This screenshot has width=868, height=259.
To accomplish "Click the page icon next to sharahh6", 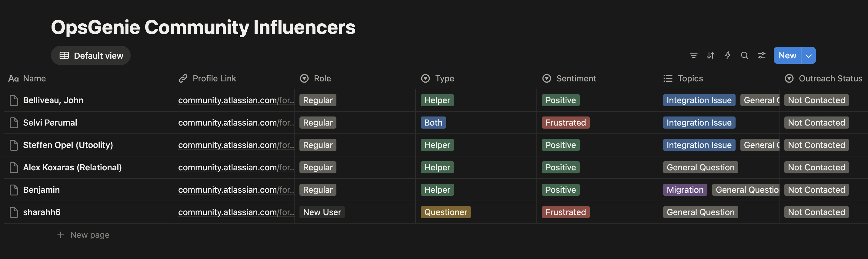I will click(x=13, y=212).
